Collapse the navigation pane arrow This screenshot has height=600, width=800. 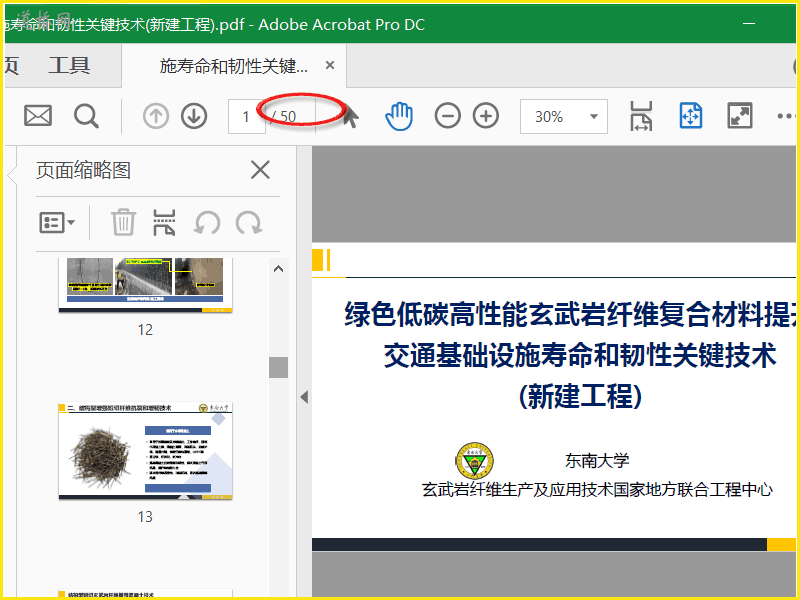tap(304, 397)
